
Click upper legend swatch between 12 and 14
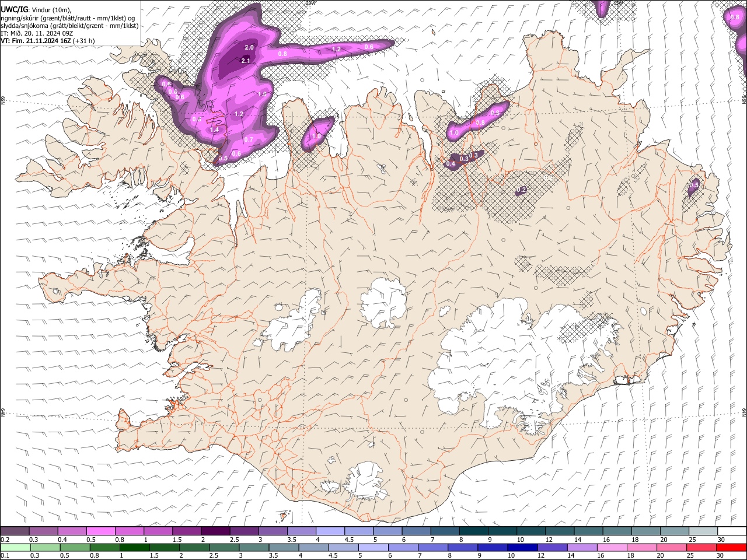click(560, 531)
